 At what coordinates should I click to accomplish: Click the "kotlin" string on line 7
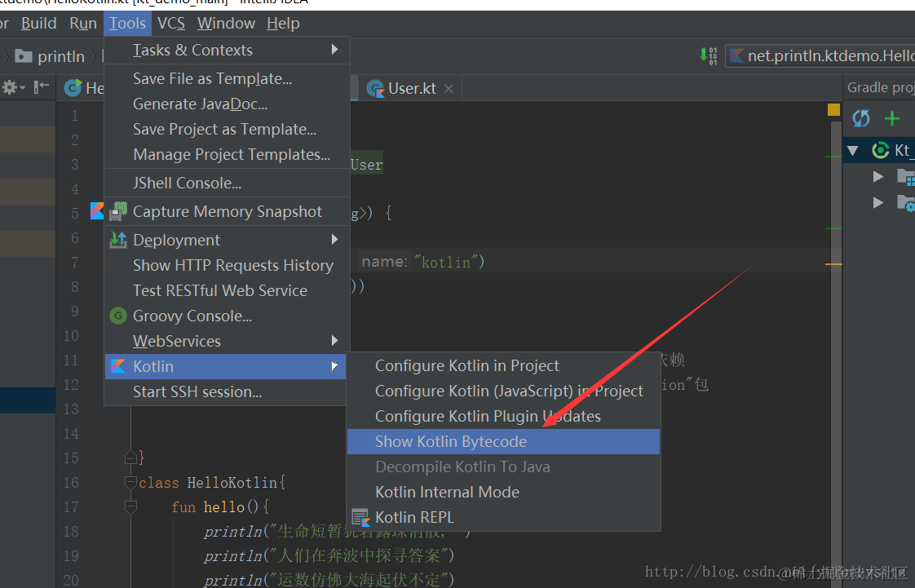pos(446,263)
